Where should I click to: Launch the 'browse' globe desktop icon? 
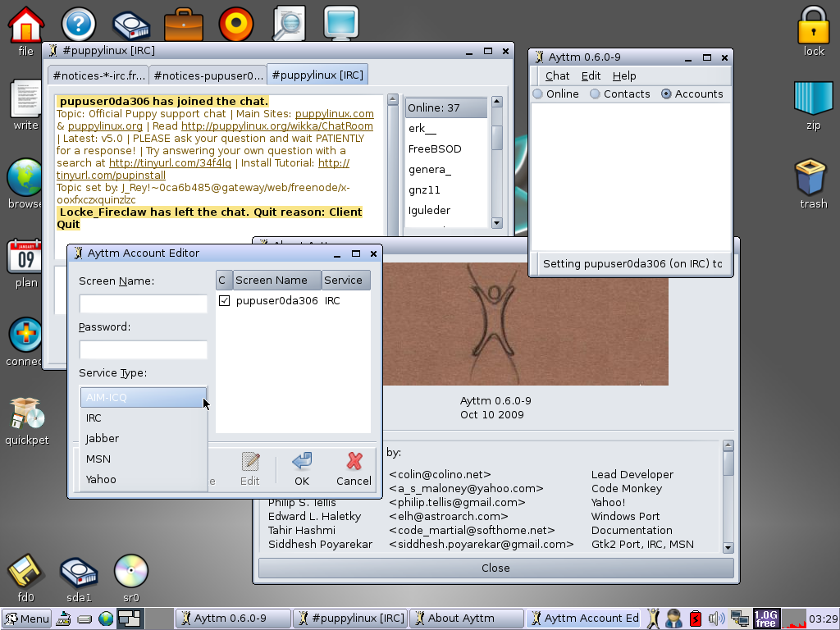(24, 177)
